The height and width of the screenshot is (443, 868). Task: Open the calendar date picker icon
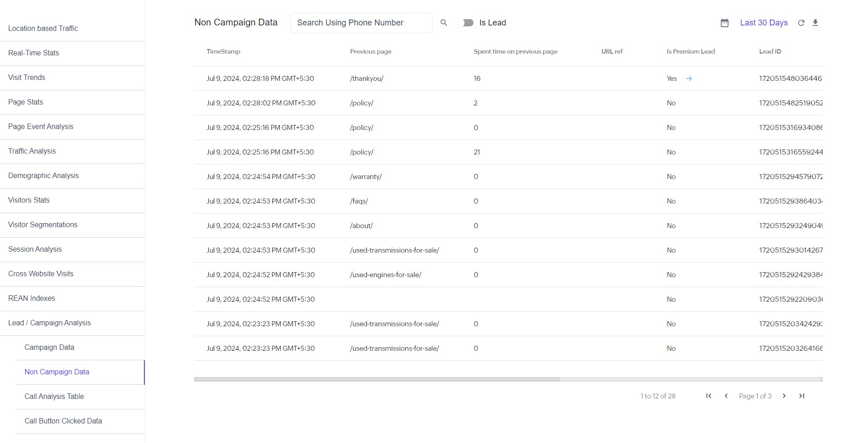coord(725,23)
